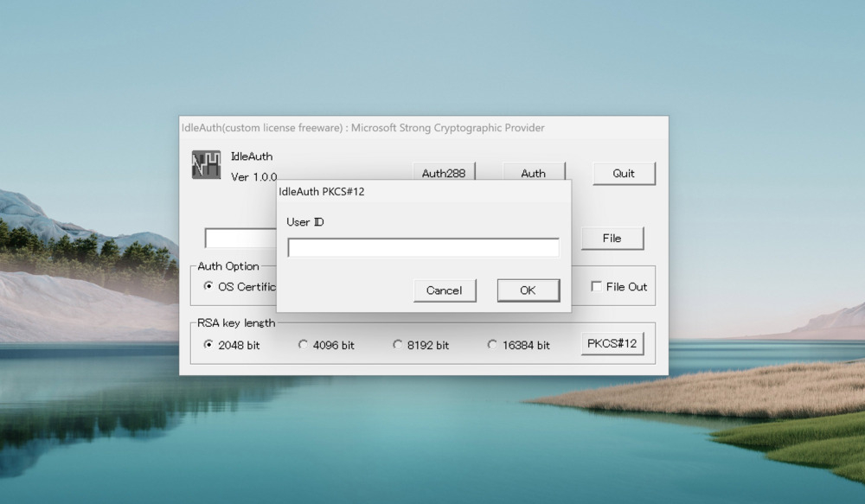Click the User ID label
This screenshot has height=504, width=865.
[x=305, y=221]
